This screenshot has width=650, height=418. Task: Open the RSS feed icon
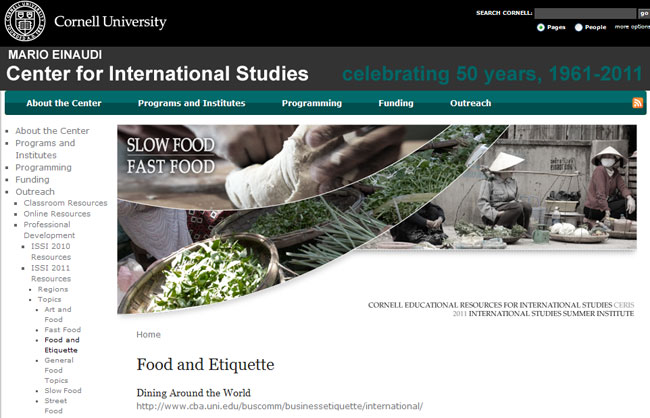click(x=638, y=102)
